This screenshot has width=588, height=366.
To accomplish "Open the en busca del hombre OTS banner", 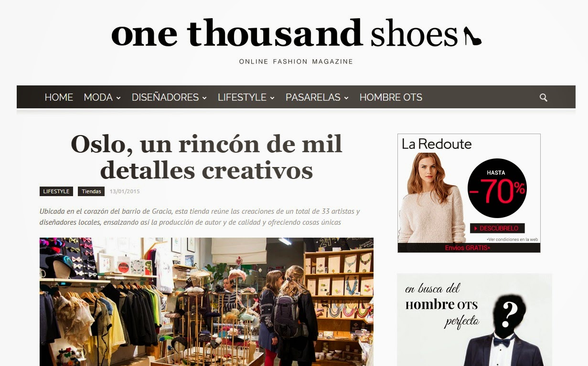I will pyautogui.click(x=474, y=320).
